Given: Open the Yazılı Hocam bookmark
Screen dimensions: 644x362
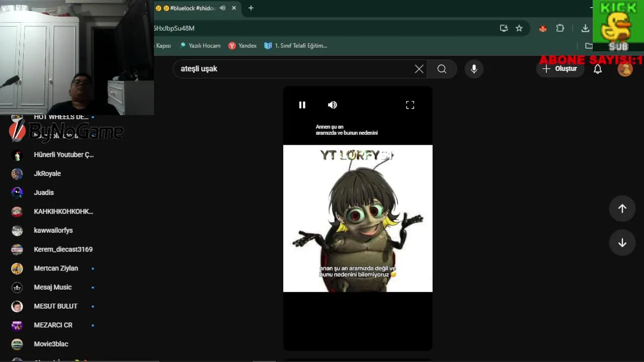Looking at the screenshot, I should pyautogui.click(x=200, y=46).
